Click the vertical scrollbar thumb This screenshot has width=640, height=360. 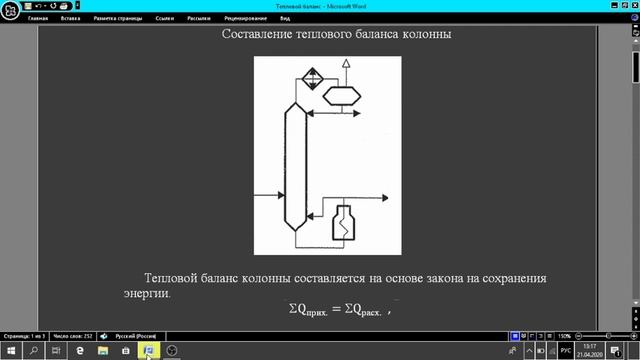click(x=636, y=67)
